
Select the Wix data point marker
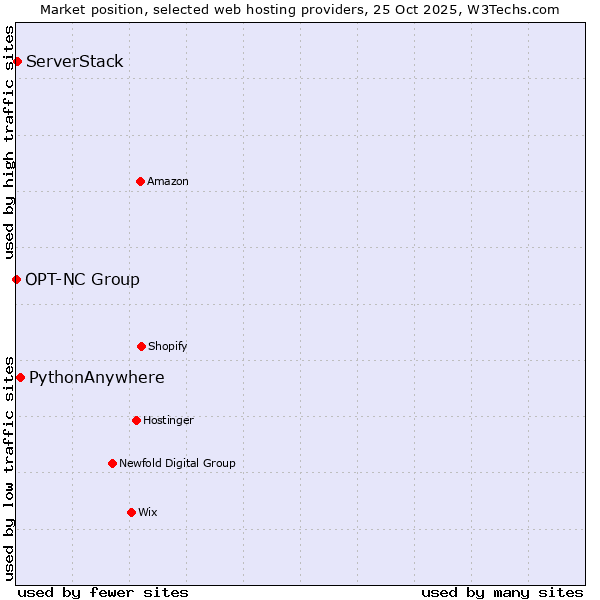pos(131,512)
